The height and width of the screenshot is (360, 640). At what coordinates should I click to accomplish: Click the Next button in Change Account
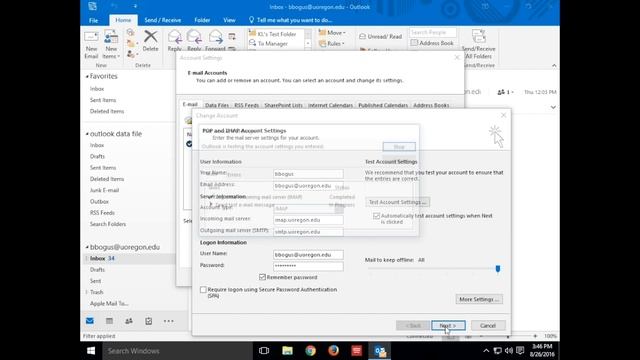tap(448, 325)
